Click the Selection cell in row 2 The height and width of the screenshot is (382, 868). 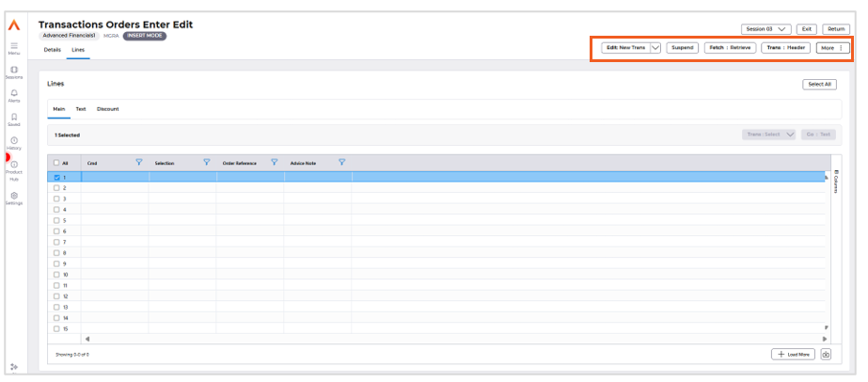182,188
